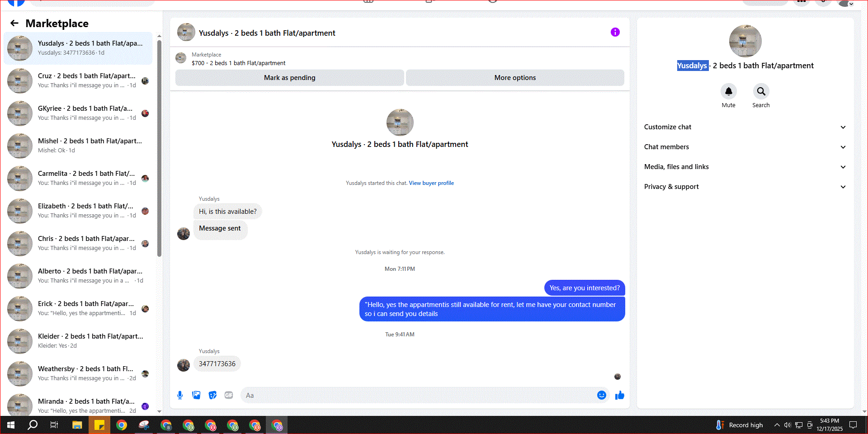
Task: Click the $700 listing title text
Action: click(x=238, y=63)
